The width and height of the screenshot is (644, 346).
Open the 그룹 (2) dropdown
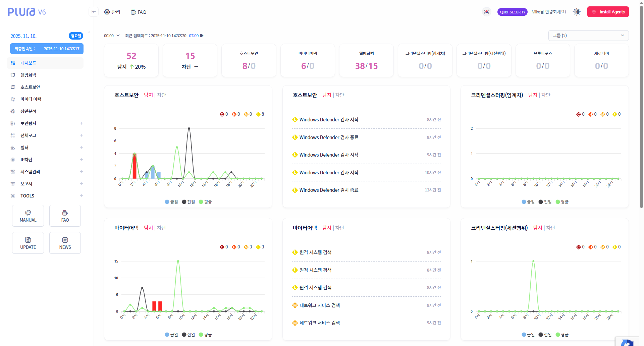tap(588, 36)
